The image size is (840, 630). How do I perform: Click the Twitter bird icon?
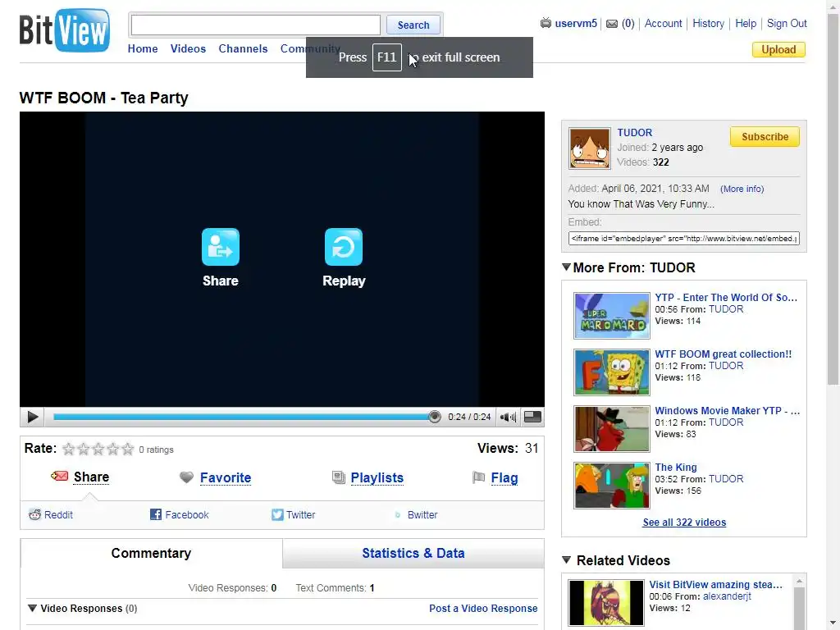277,514
